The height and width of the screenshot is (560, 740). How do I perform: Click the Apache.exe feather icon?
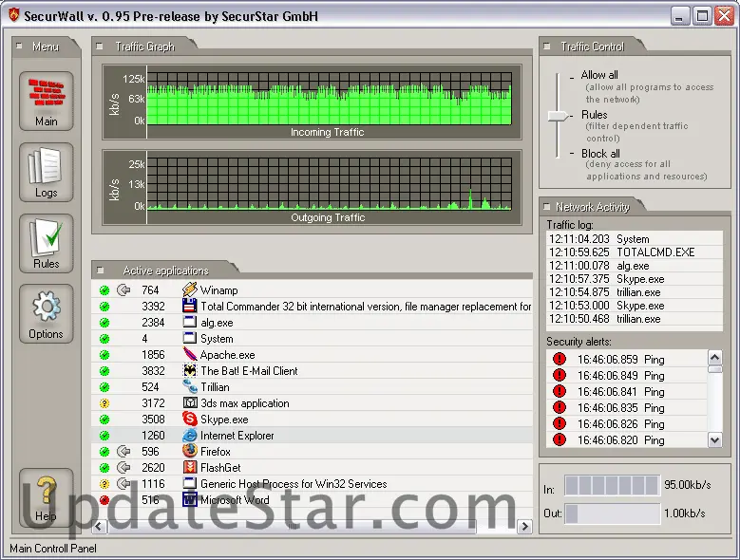(190, 354)
